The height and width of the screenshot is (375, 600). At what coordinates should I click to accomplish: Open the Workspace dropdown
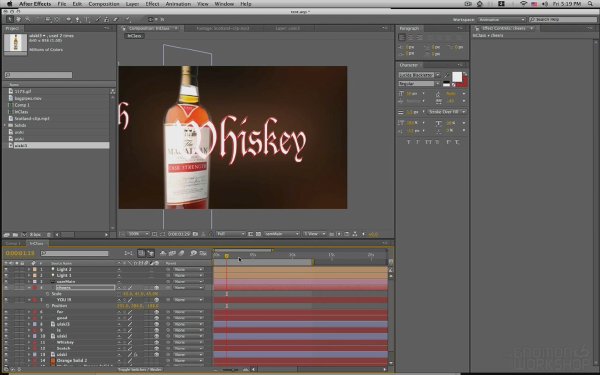point(501,19)
